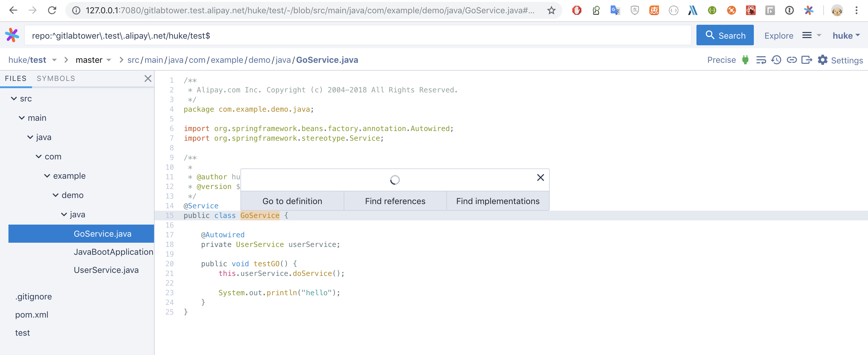This screenshot has width=868, height=355.
Task: Click the loading spinner in the popup
Action: (x=395, y=180)
